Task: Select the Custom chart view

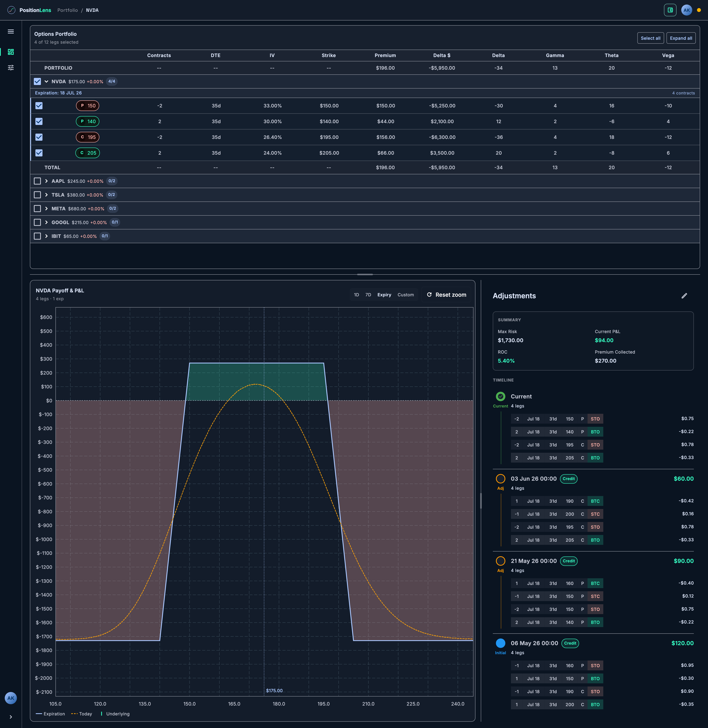Action: click(405, 295)
